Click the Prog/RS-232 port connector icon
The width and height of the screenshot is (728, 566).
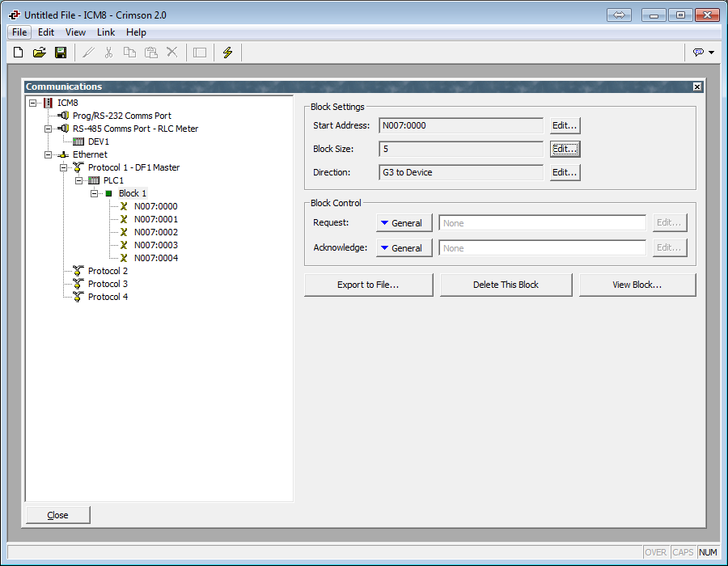pos(64,116)
